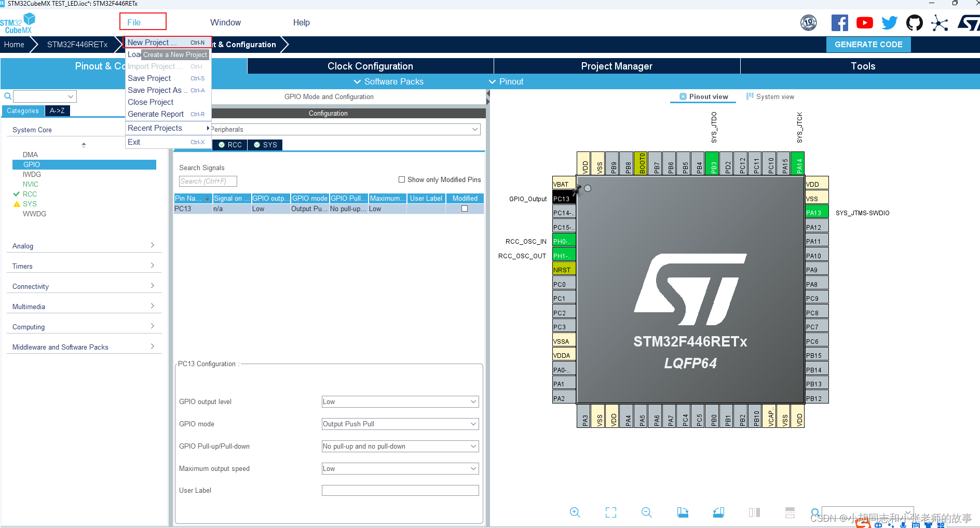Open the GPIO mode dropdown
980x528 pixels.
tap(400, 424)
